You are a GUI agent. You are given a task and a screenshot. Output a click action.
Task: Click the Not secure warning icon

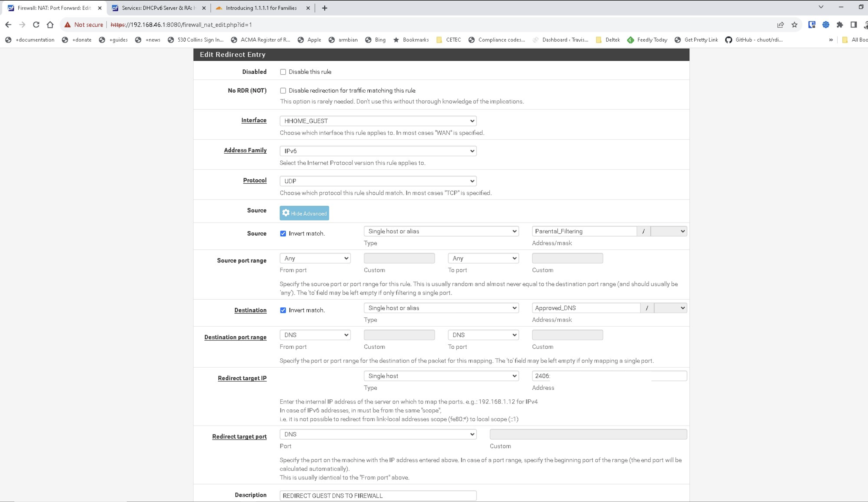[x=67, y=25]
